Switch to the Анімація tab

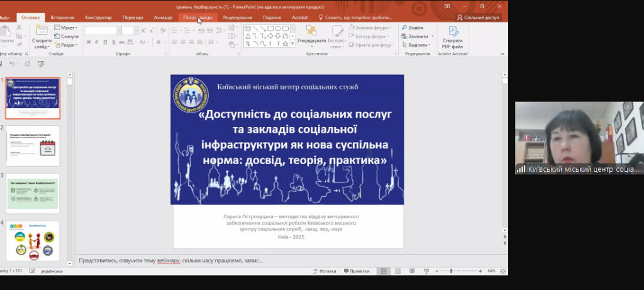(x=163, y=18)
